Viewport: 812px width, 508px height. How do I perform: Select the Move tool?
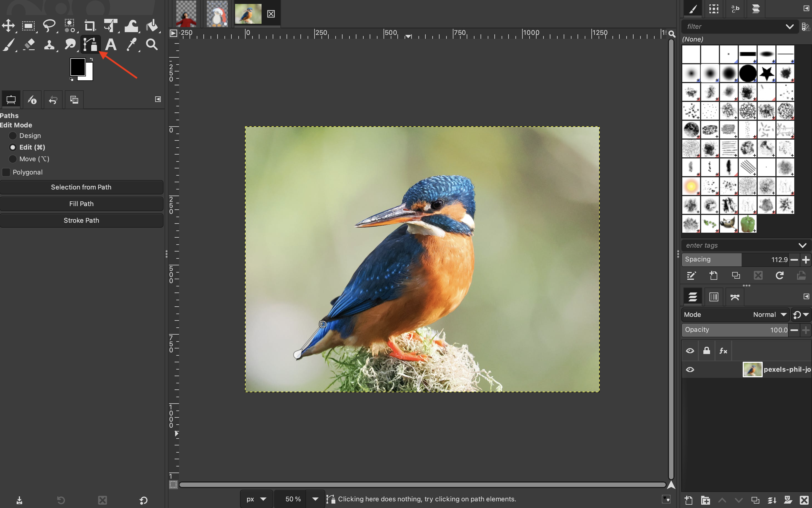coord(8,25)
